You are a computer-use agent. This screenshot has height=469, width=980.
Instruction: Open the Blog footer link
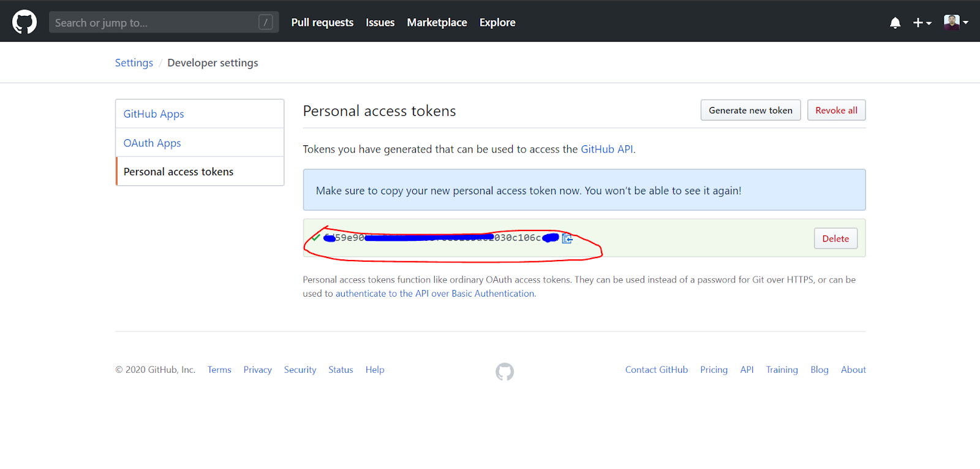tap(820, 370)
